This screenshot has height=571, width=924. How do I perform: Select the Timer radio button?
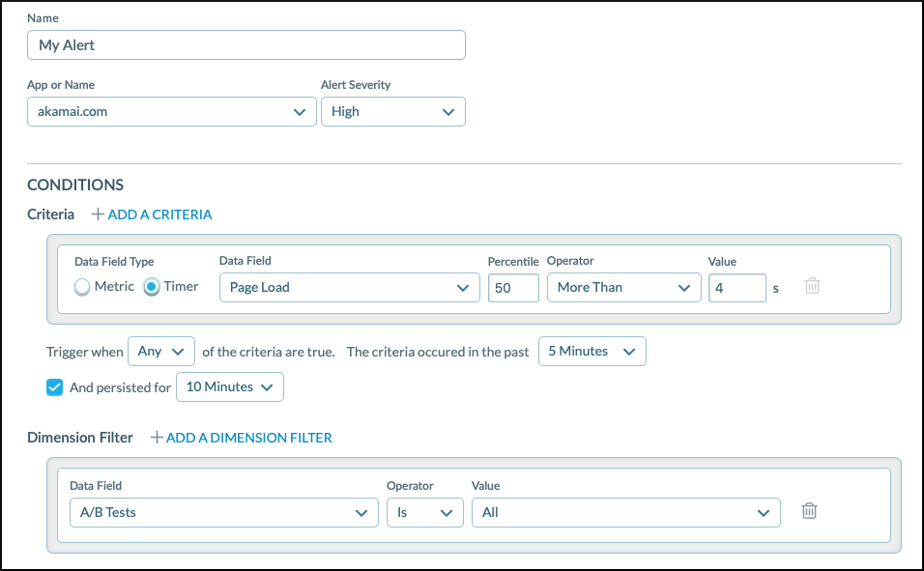tap(152, 287)
